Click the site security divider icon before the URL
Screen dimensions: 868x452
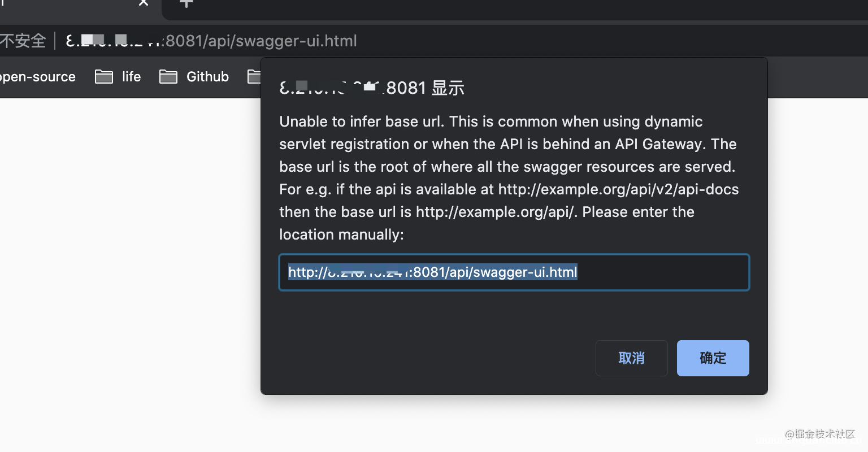click(x=55, y=41)
